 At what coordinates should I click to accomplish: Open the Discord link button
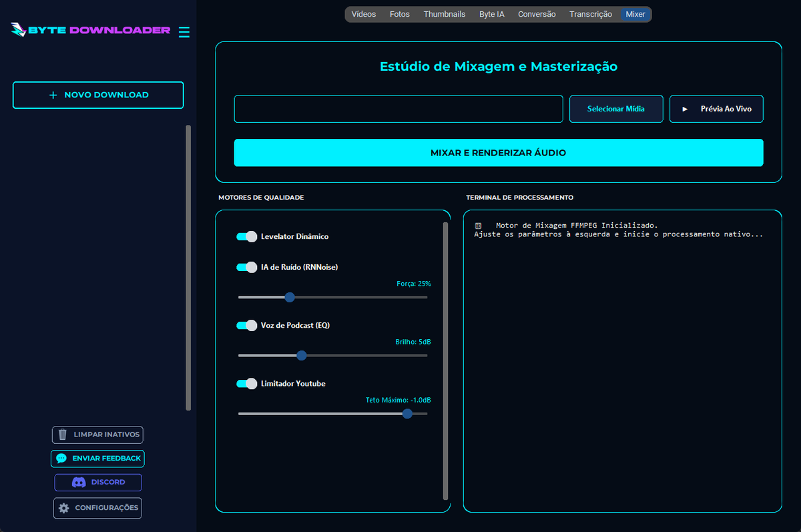(x=99, y=482)
